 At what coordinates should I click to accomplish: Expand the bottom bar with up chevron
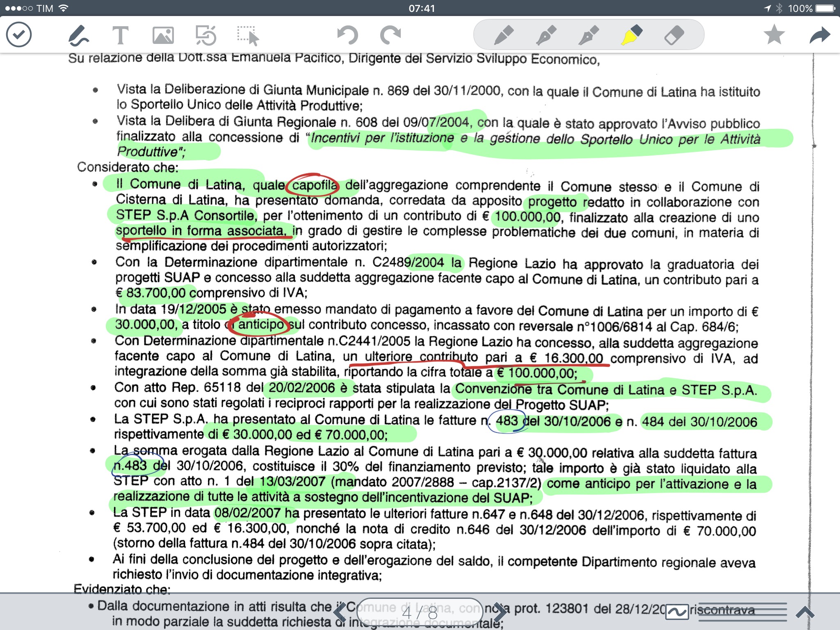[805, 613]
